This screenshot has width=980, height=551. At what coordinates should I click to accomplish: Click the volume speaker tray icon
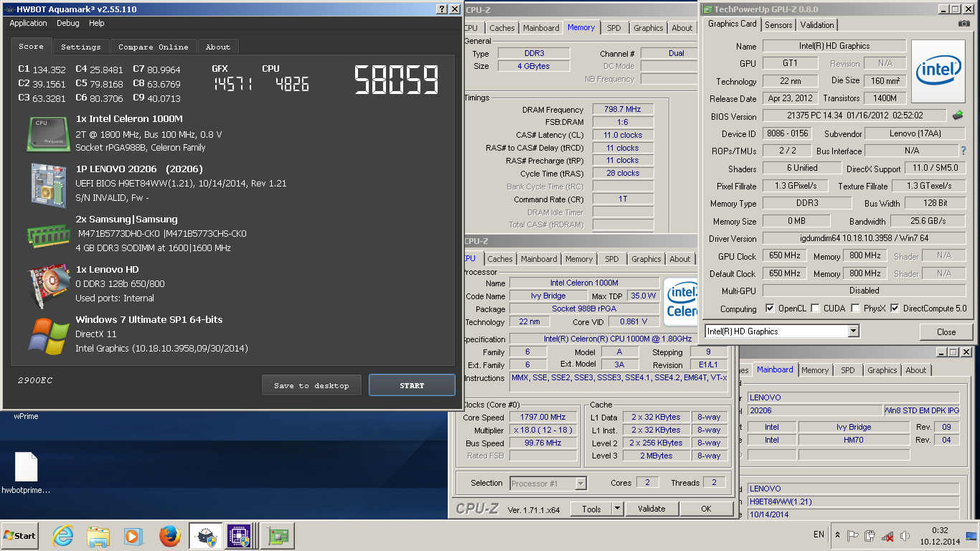point(904,535)
